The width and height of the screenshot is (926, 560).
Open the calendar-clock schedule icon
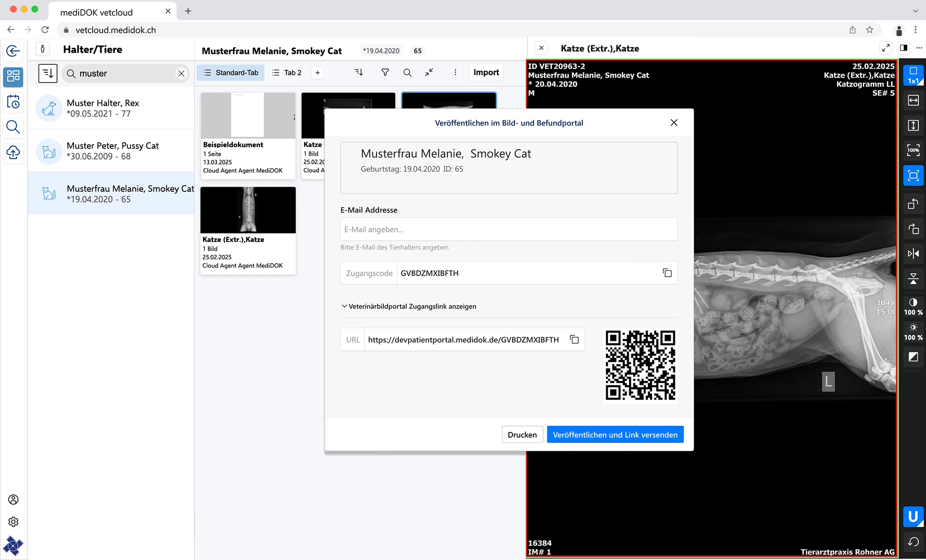click(x=13, y=102)
